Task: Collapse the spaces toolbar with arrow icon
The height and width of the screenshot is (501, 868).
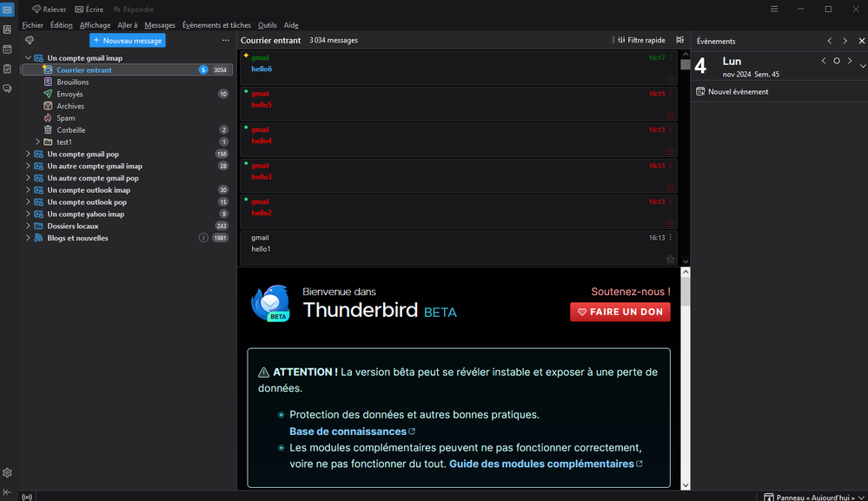Action: (7, 492)
